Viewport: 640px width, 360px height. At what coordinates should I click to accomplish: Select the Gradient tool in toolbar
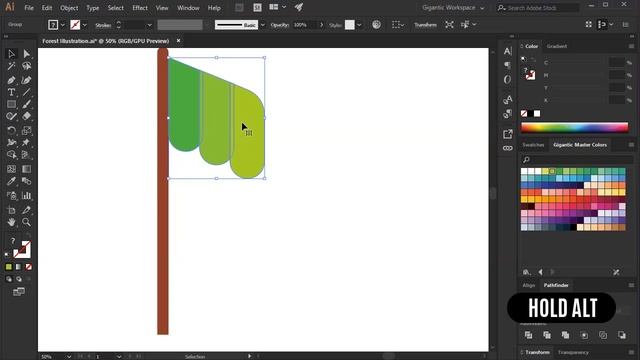click(27, 169)
